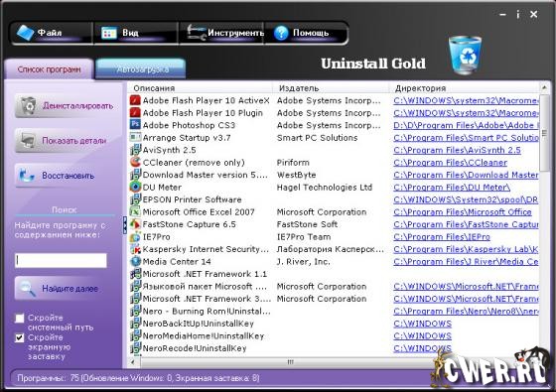The width and height of the screenshot is (556, 392).
Task: Open the C:\Program Files\AviSynth 2.5 link
Action: coord(457,150)
